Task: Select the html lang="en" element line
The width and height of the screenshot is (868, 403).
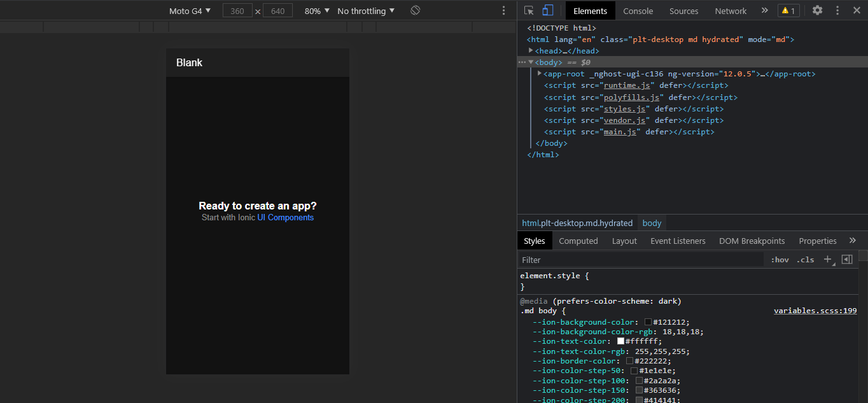Action: [x=661, y=39]
